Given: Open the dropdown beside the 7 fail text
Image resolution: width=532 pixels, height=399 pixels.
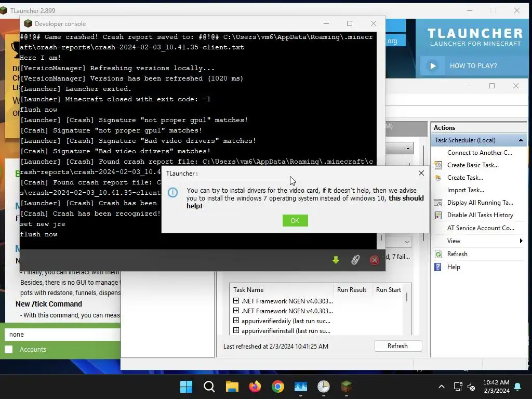Looking at the screenshot, I should coord(407,242).
